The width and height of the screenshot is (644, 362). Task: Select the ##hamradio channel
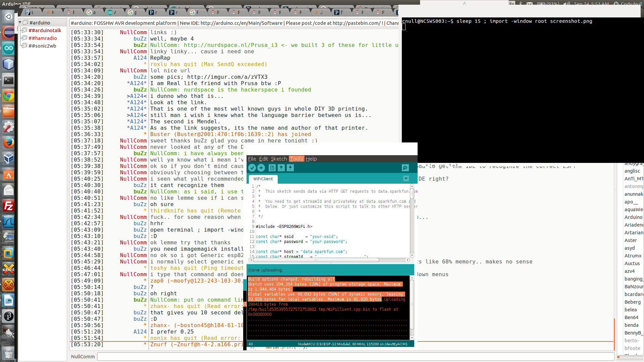[x=43, y=38]
